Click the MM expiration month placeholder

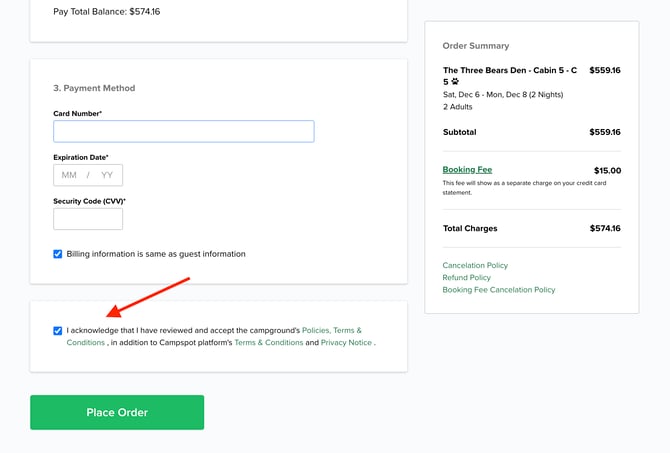click(69, 175)
